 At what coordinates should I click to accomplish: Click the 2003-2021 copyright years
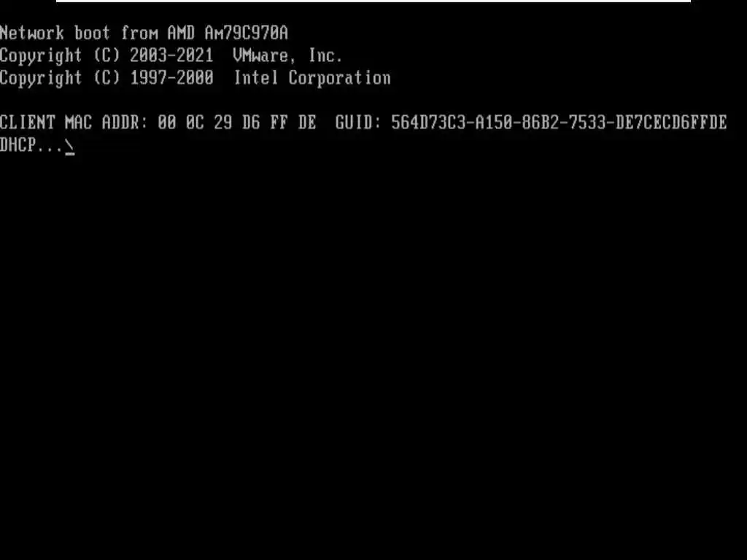[171, 55]
